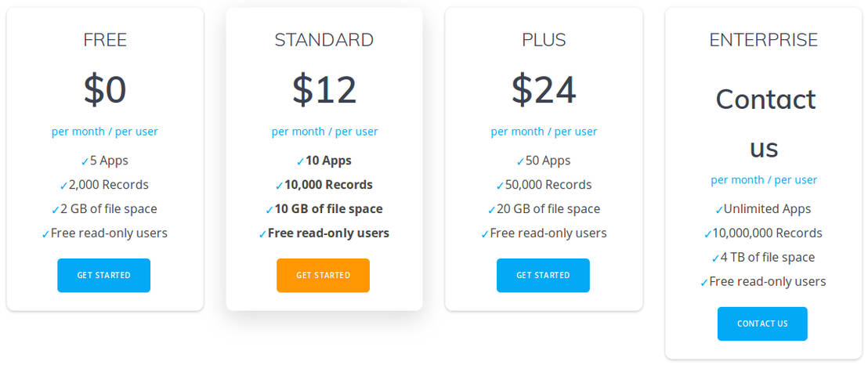Click the checkmark beside 50,000 Records
The width and height of the screenshot is (868, 365).
click(x=500, y=186)
